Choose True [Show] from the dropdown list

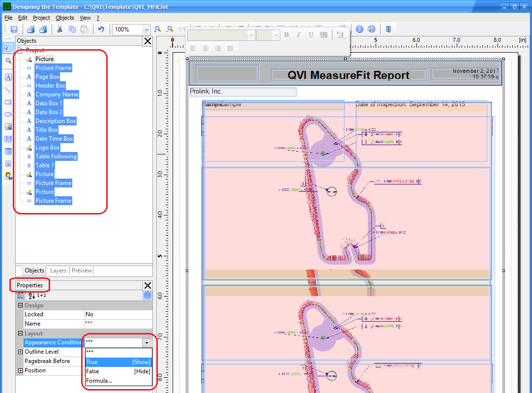[118, 362]
